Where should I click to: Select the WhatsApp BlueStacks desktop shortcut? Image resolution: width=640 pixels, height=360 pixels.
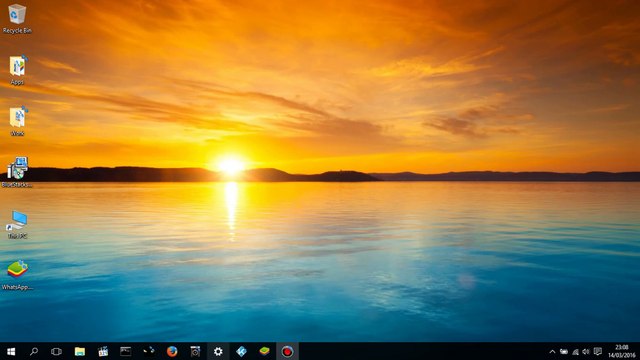pos(17,275)
